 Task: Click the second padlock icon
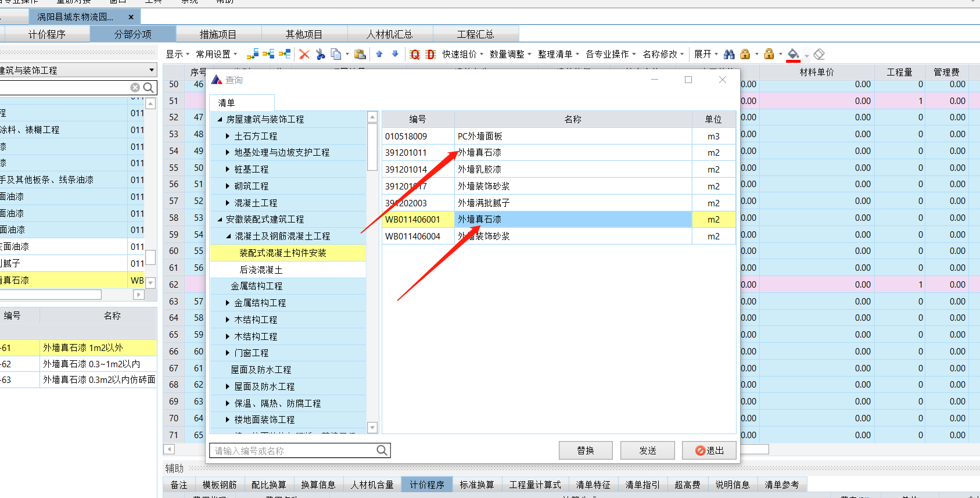tap(769, 54)
